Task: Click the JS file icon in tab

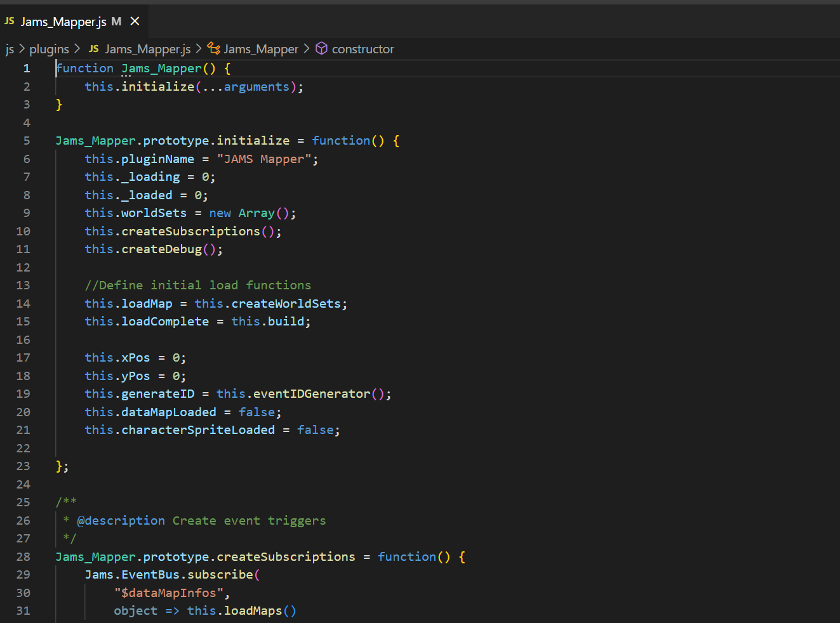Action: (10, 22)
